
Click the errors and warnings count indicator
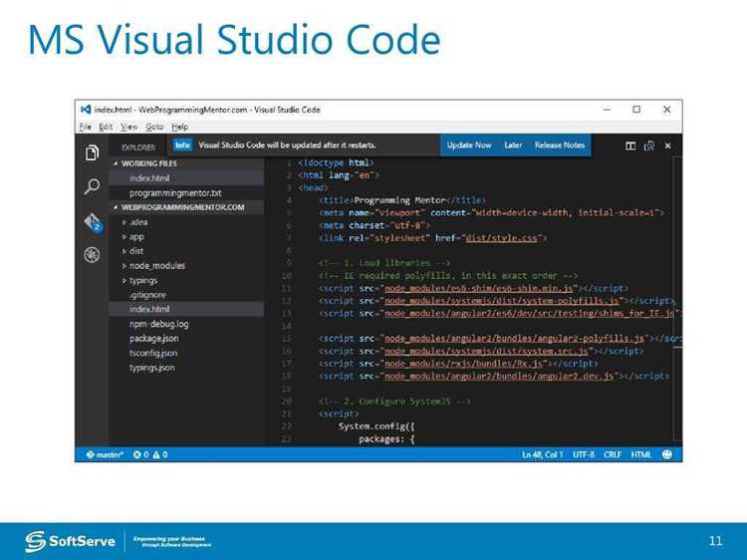(150, 454)
